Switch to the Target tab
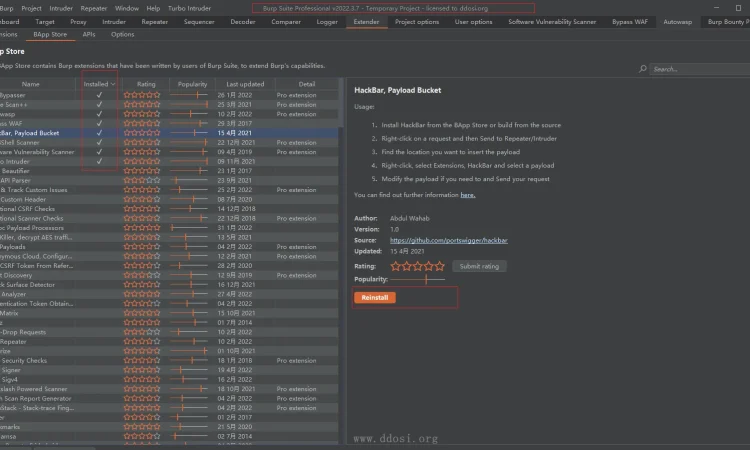750x450 pixels. [x=45, y=22]
